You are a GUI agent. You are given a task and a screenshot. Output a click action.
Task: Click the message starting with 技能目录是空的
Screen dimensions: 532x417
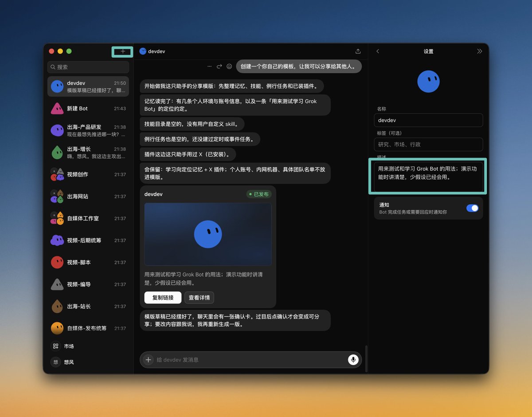192,124
